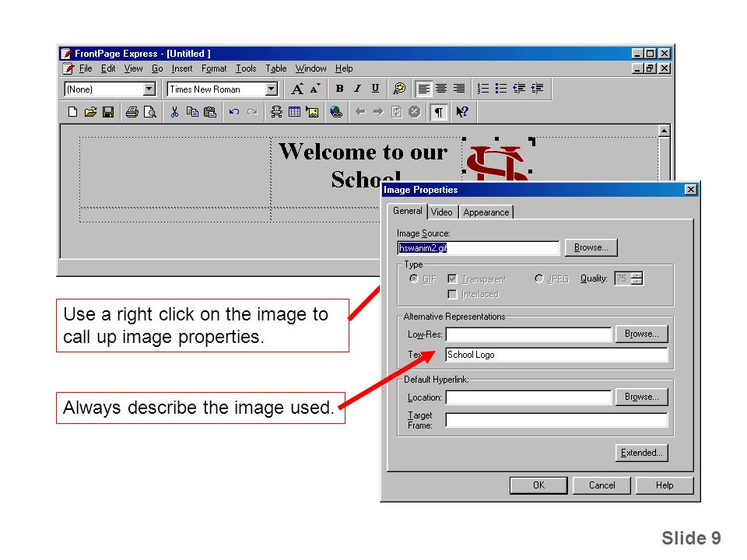Apply numbered list

483,89
